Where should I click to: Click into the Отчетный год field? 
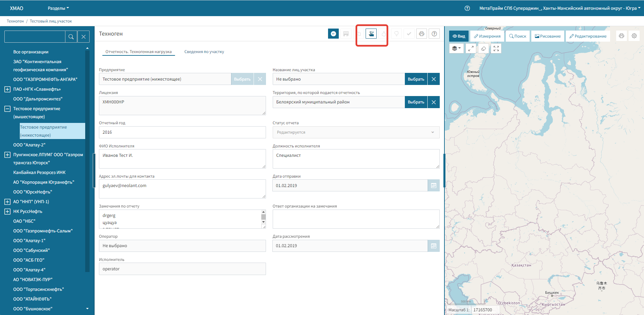point(182,132)
